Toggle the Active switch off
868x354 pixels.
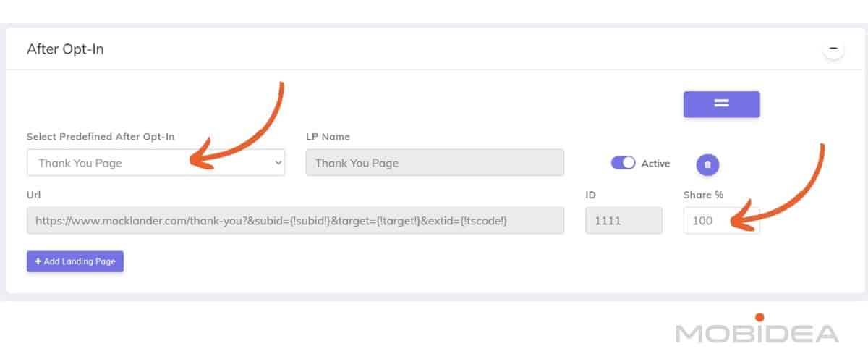click(x=623, y=163)
